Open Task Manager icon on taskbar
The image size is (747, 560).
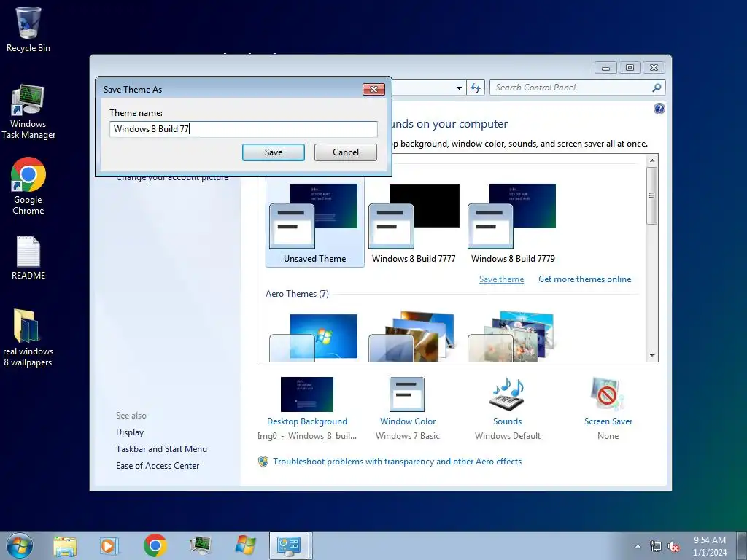(x=200, y=545)
